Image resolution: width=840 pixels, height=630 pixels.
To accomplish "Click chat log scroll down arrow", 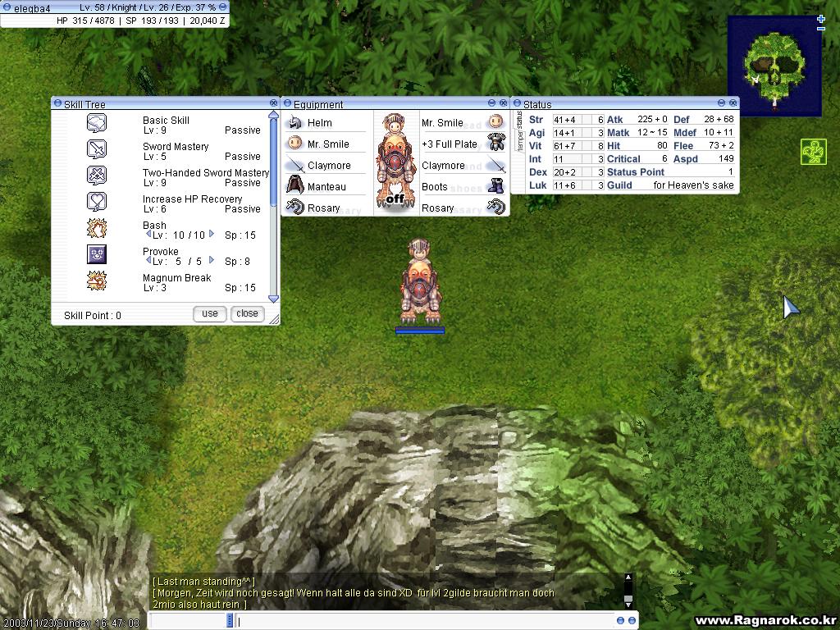I will coord(628,604).
